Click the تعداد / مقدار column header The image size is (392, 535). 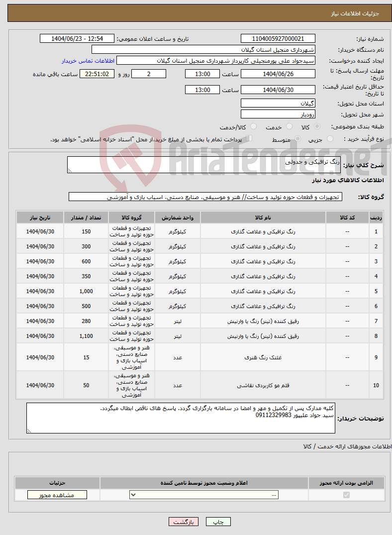point(86,217)
